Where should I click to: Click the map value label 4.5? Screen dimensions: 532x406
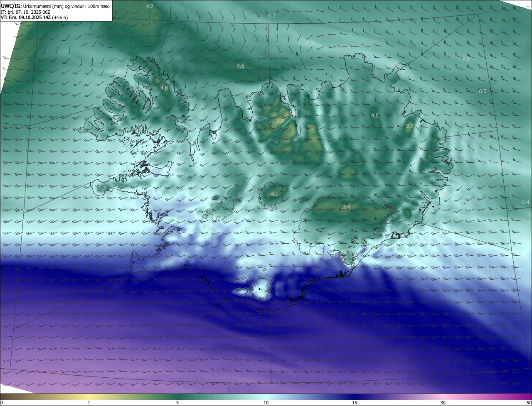(x=375, y=115)
